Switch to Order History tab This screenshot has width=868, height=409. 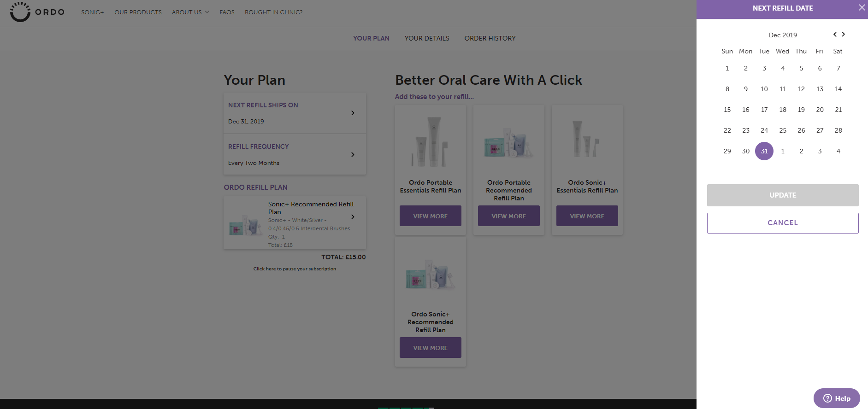point(490,38)
